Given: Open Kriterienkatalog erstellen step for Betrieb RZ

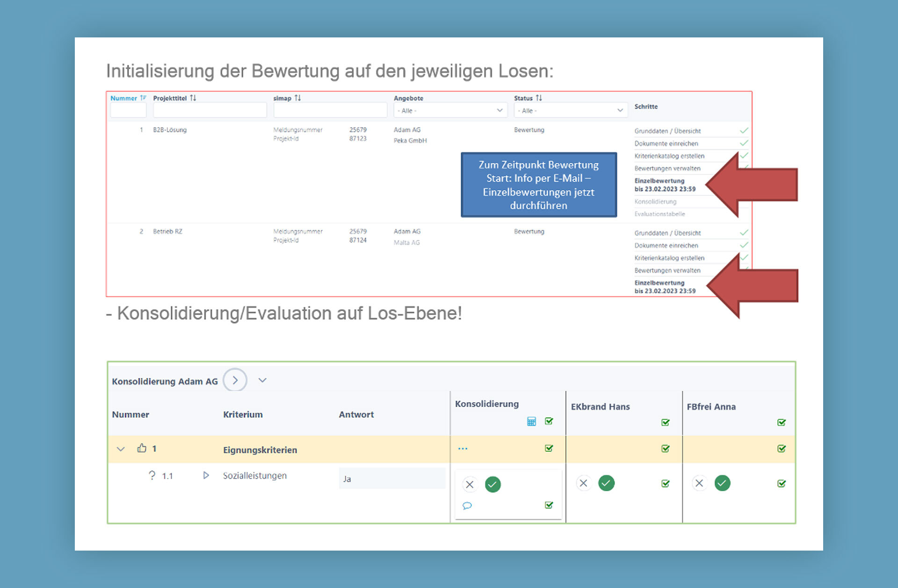Looking at the screenshot, I should (669, 258).
